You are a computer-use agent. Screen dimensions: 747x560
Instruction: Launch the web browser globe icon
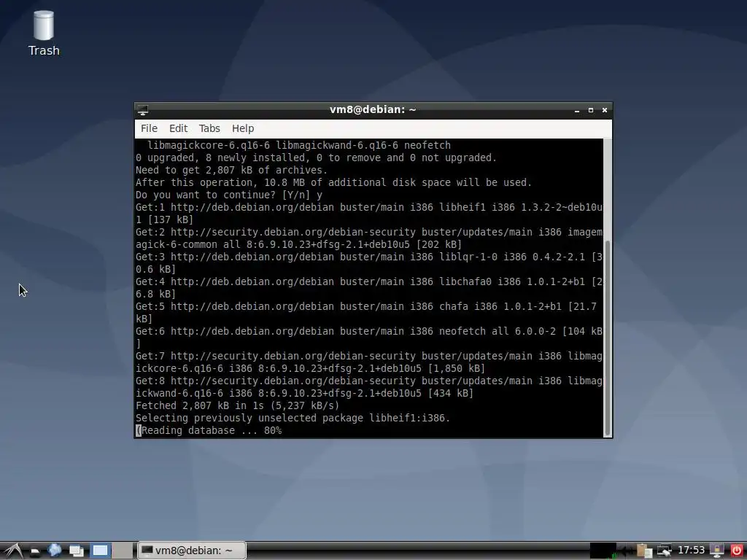(x=54, y=551)
